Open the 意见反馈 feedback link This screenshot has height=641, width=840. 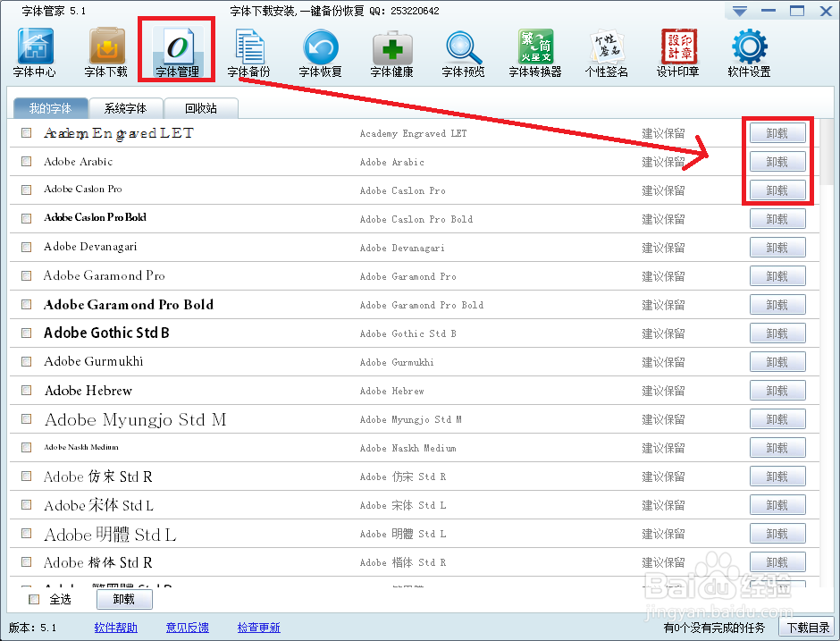pos(188,628)
